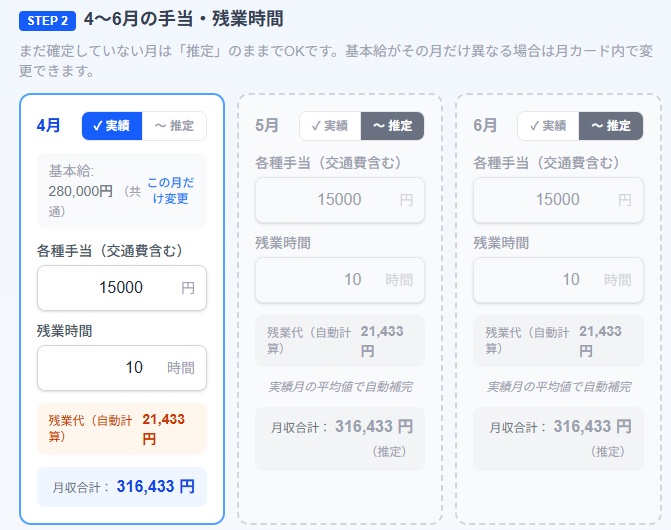Click the 4月 残業時間 input field
The image size is (671, 530).
point(122,367)
